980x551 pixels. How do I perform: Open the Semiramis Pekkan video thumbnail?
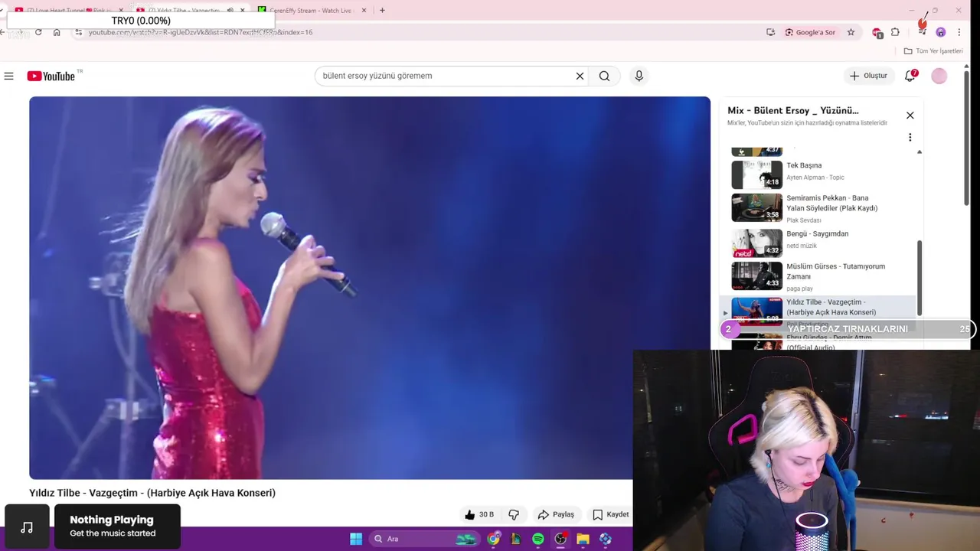coord(756,207)
